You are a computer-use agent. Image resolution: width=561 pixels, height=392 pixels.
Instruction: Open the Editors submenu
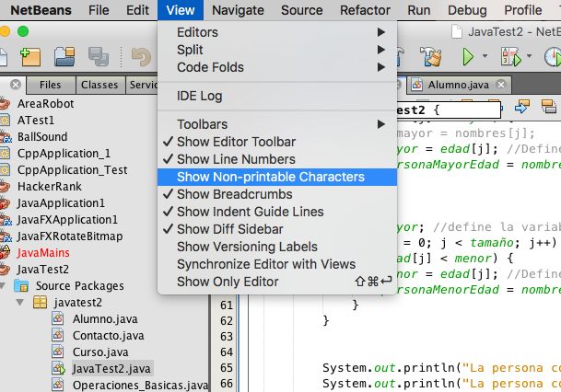[277, 32]
